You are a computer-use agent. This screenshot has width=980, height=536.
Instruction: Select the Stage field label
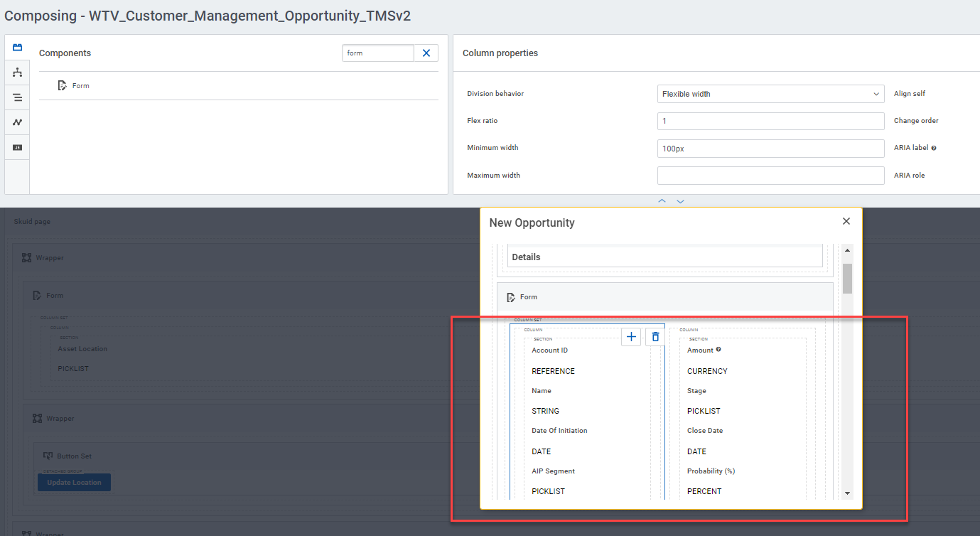(696, 391)
